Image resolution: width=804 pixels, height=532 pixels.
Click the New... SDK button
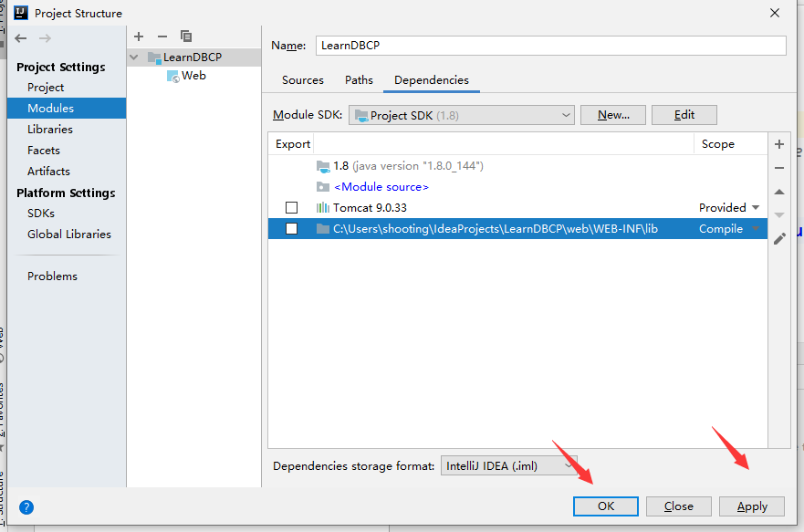click(613, 115)
